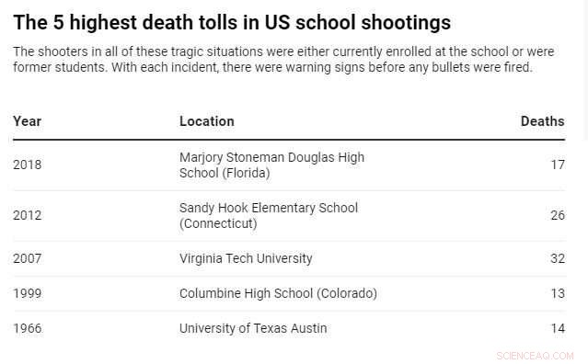Select the 2012 year cell

(x=27, y=215)
